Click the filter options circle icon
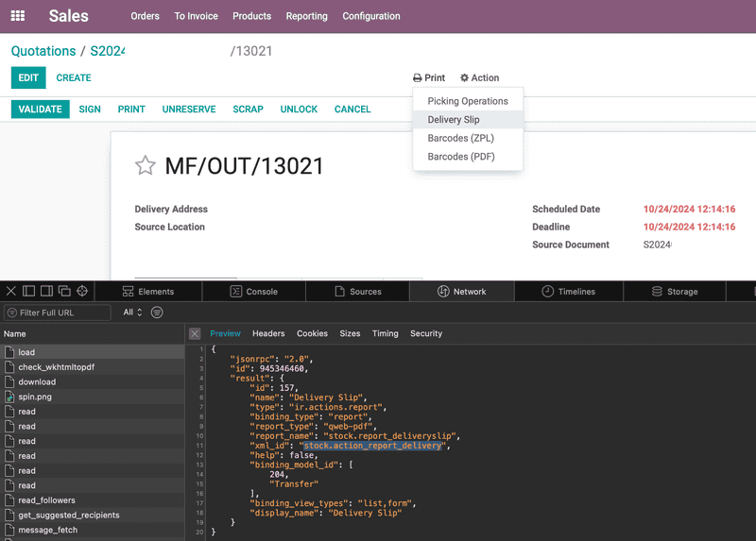The image size is (756, 541). point(157,313)
